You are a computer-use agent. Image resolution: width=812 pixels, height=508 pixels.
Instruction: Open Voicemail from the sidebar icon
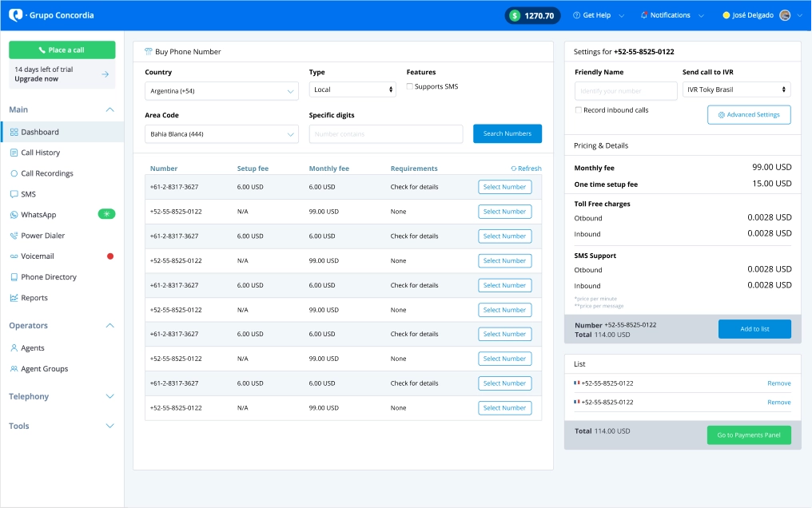(14, 256)
